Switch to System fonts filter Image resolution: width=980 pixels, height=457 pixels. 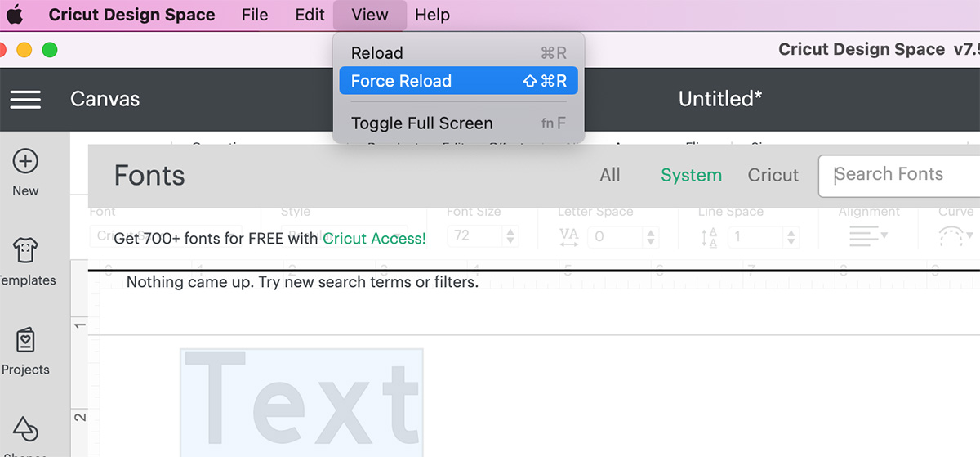click(x=691, y=175)
